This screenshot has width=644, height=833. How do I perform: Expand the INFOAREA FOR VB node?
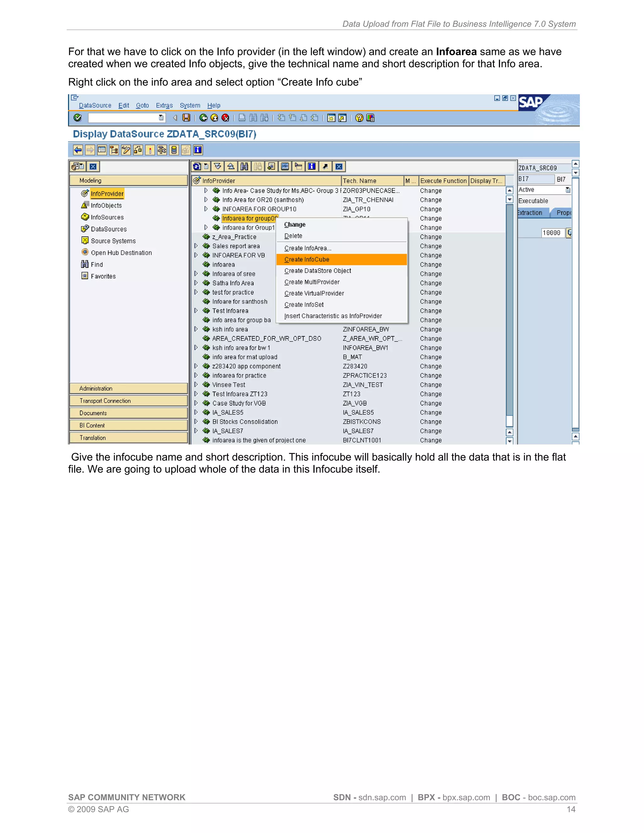196,255
